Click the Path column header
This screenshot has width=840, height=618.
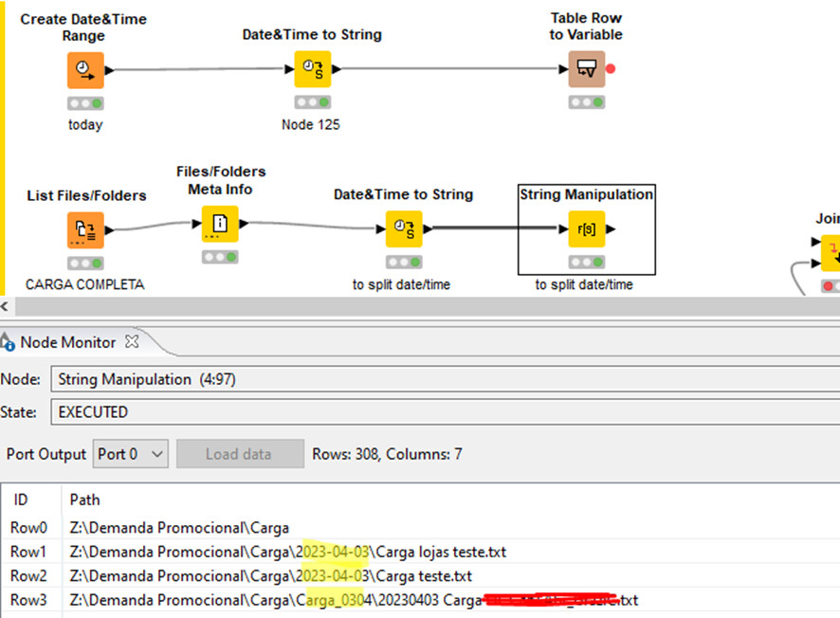[84, 500]
